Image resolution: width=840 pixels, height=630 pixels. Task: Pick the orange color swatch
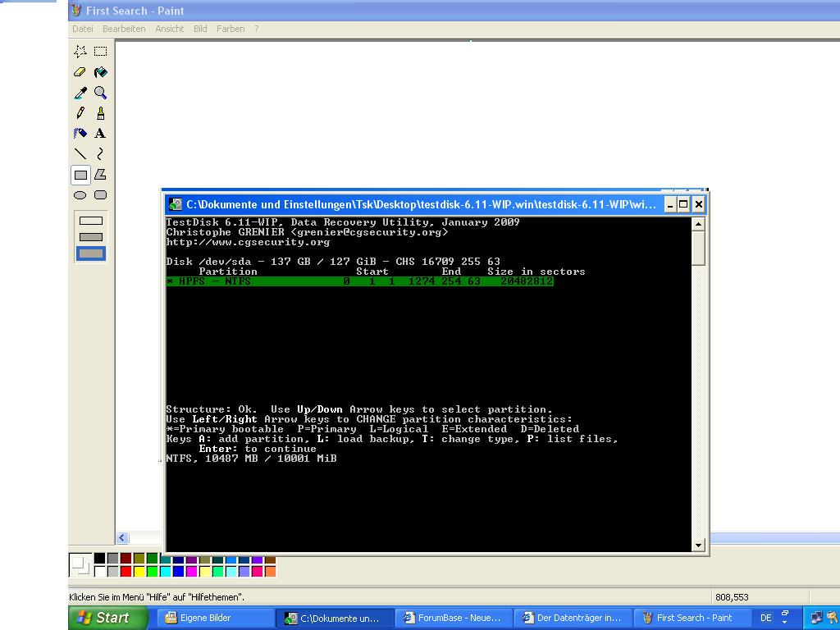pyautogui.click(x=271, y=572)
